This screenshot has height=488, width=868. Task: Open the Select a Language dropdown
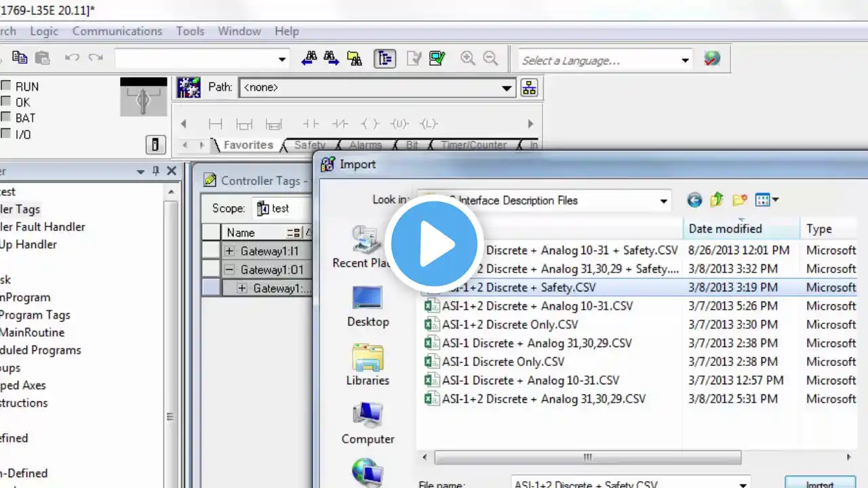(685, 60)
